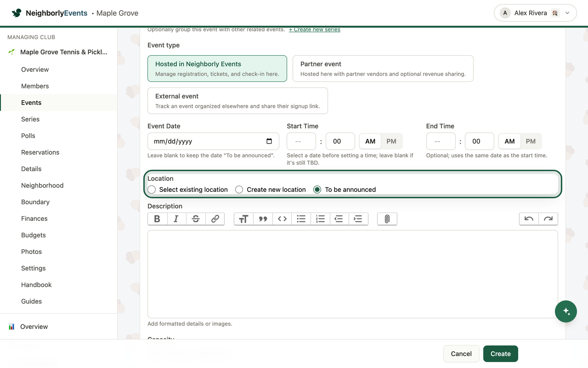Select the Partner event type

coord(383,69)
